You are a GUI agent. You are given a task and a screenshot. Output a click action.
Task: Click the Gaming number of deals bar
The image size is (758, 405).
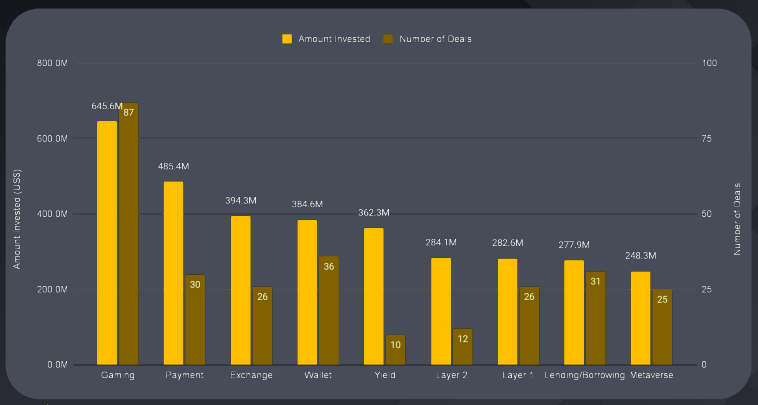click(129, 234)
